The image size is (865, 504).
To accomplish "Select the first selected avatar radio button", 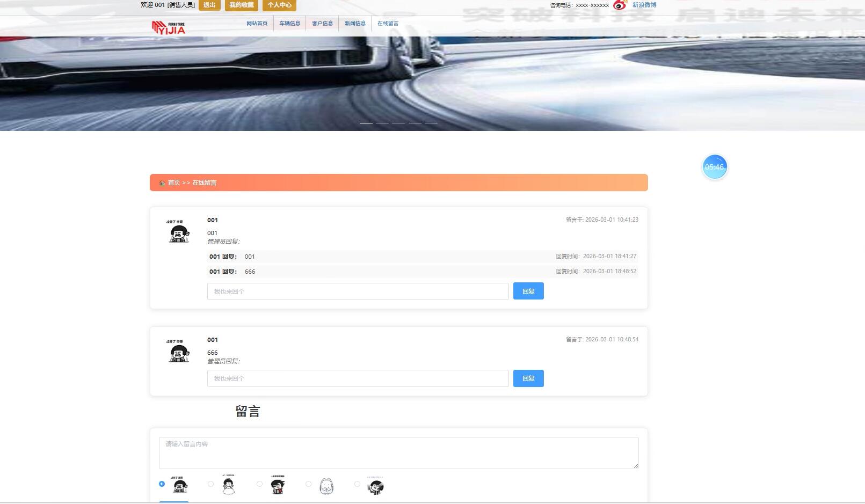I will pos(162,484).
